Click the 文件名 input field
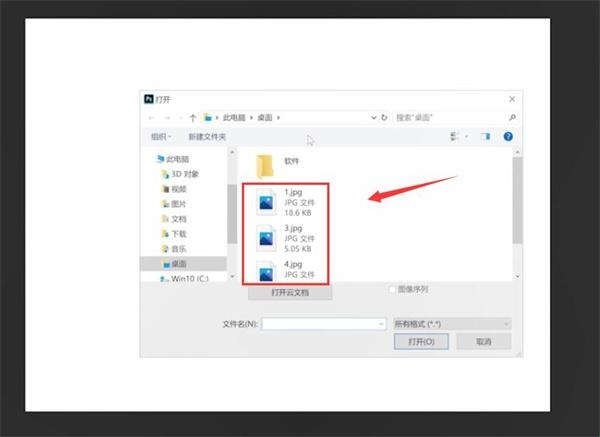The height and width of the screenshot is (437, 600). [x=324, y=324]
